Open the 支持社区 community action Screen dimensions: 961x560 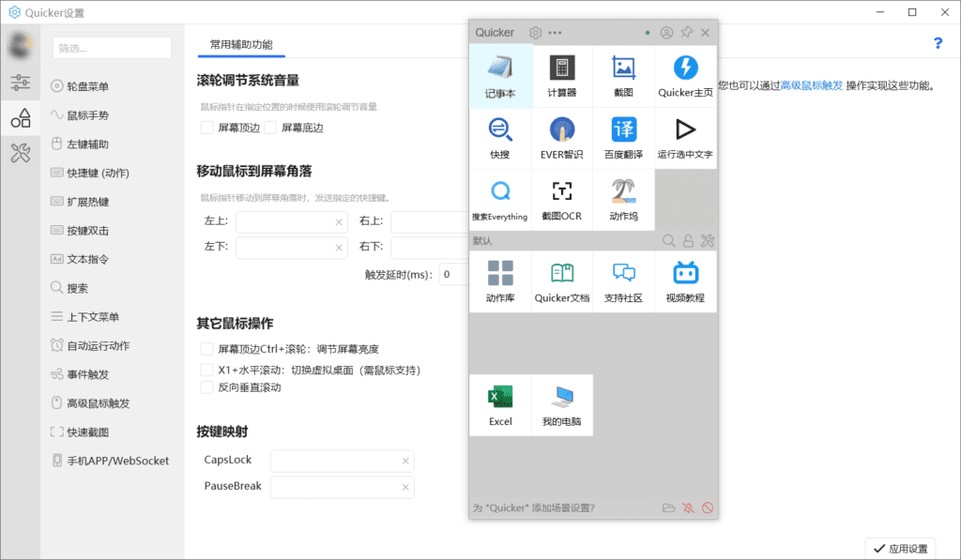(623, 281)
